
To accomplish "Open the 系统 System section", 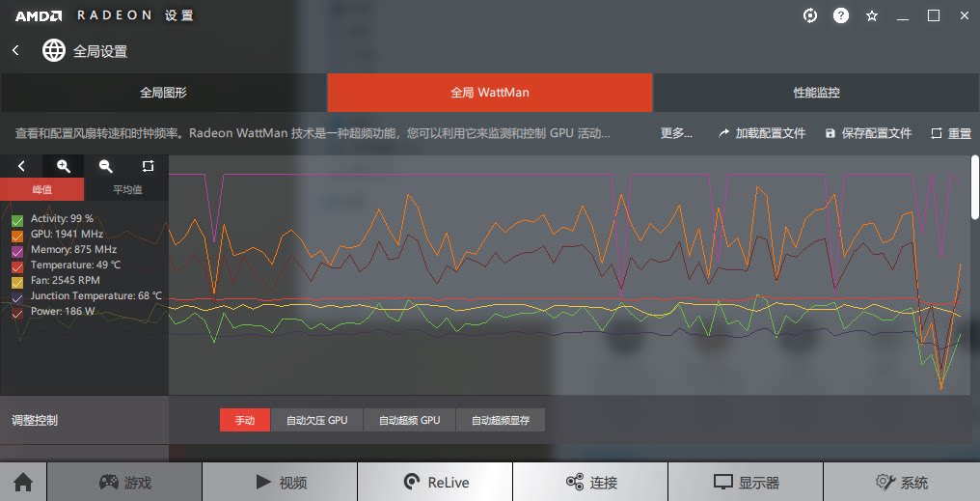I will tap(902, 483).
